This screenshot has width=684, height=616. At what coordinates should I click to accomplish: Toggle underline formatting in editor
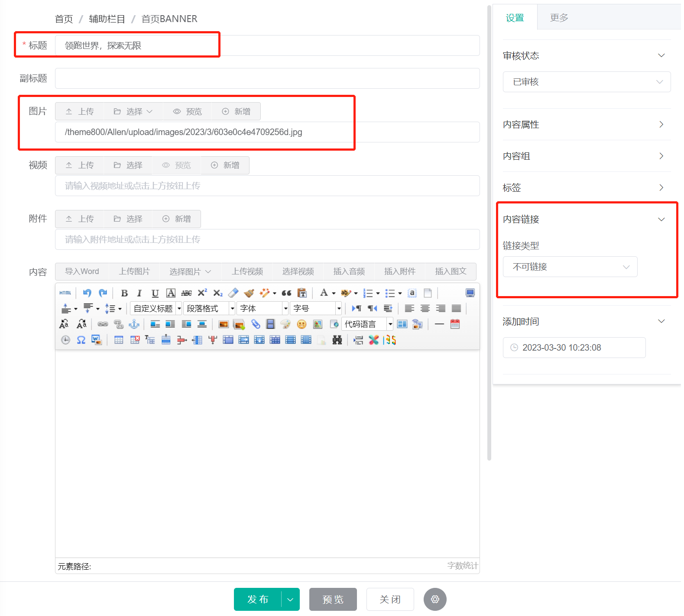[155, 293]
